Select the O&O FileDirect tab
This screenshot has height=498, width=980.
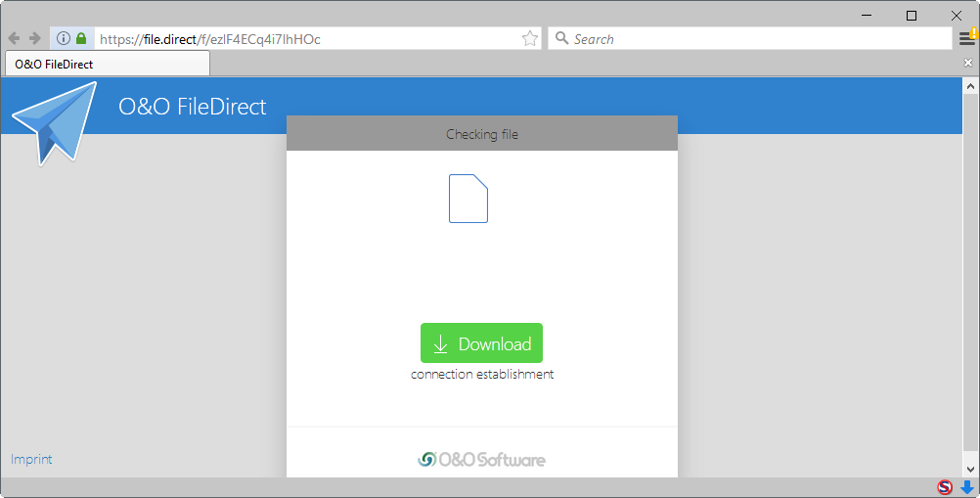click(x=108, y=64)
